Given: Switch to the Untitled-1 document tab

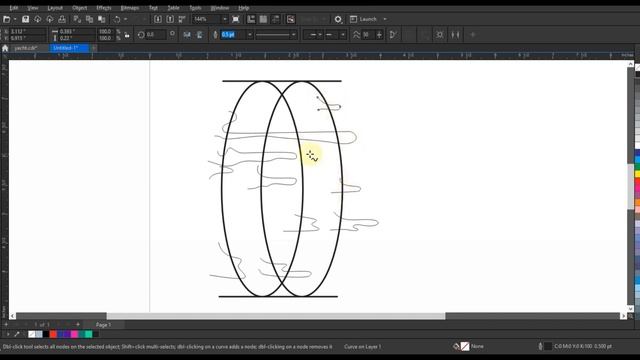Looking at the screenshot, I should point(69,48).
